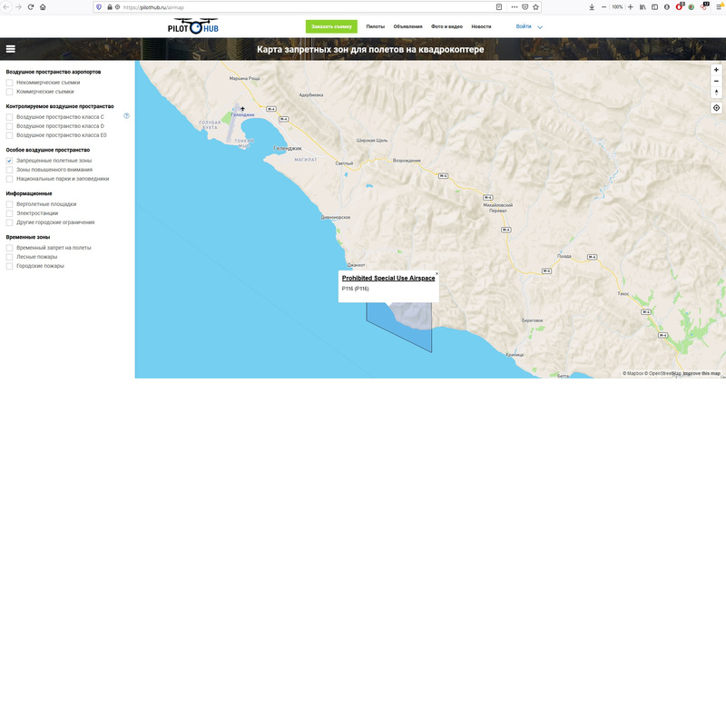The height and width of the screenshot is (728, 726).
Task: Click Gelendzhik airport marker on map
Action: tap(242, 109)
